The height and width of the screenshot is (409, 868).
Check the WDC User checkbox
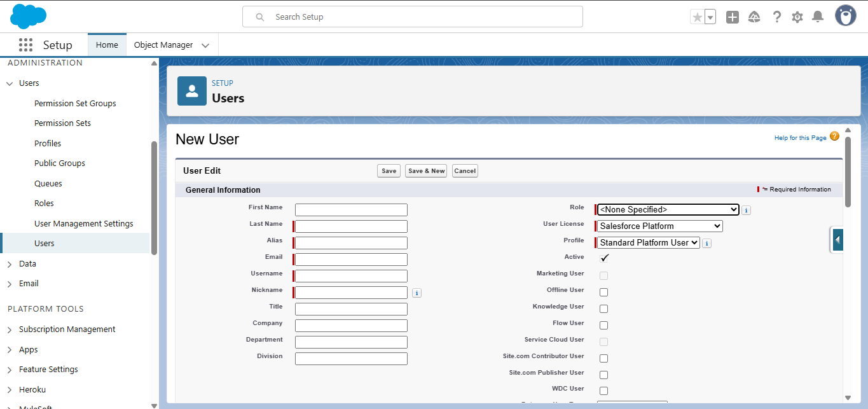(x=603, y=391)
